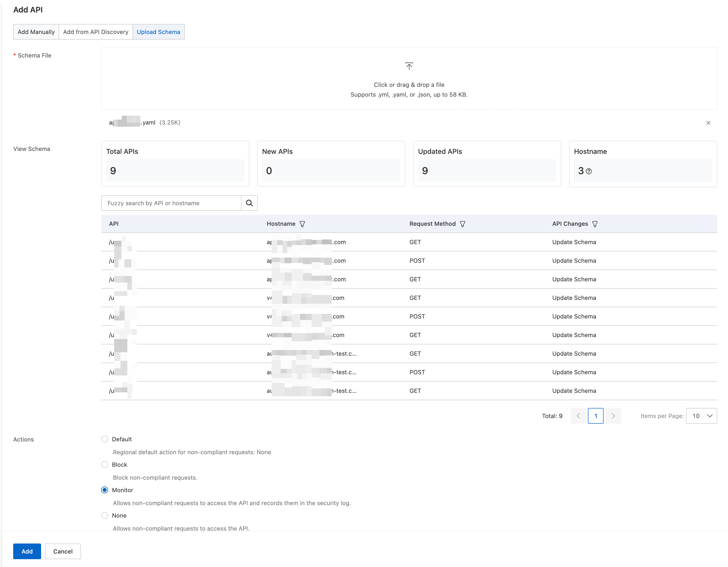Switch to Add from API Discovery tab
Viewport: 728px width, 567px height.
tap(96, 32)
